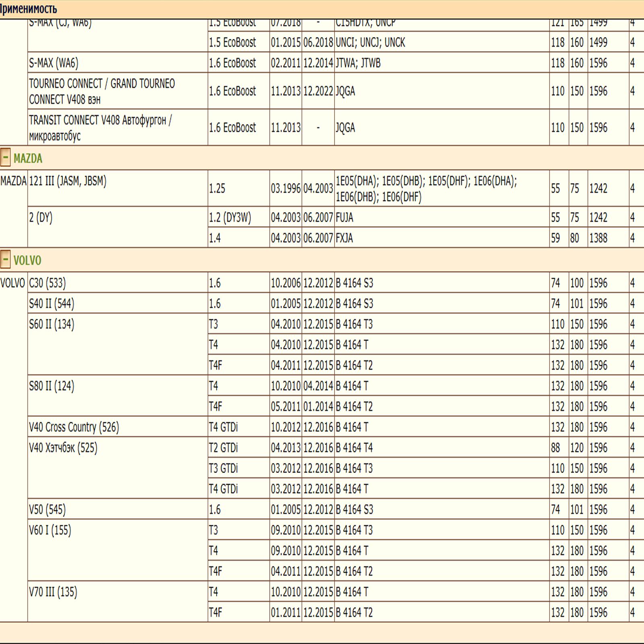The height and width of the screenshot is (644, 644).
Task: Select Transit Connect V408 Автофургон model cell
Action: [100, 128]
